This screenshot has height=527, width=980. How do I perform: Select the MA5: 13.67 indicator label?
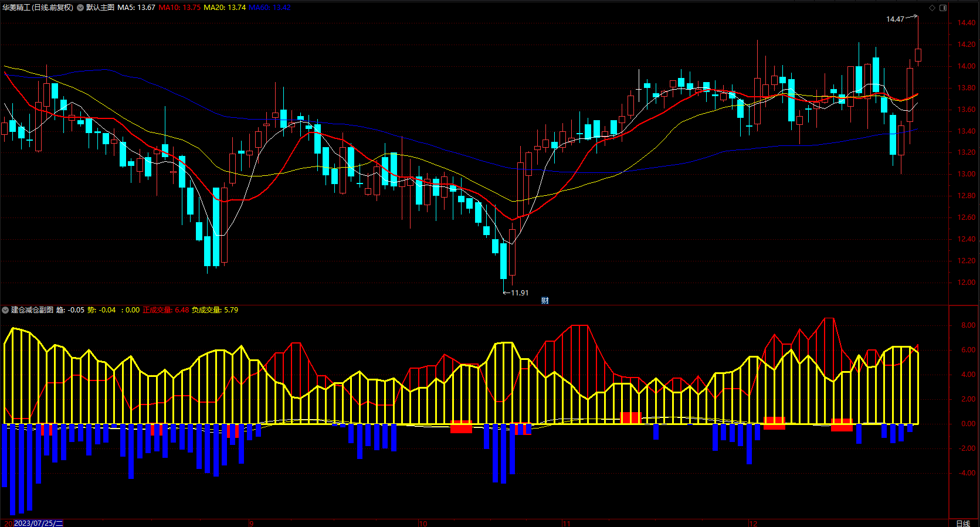point(136,8)
